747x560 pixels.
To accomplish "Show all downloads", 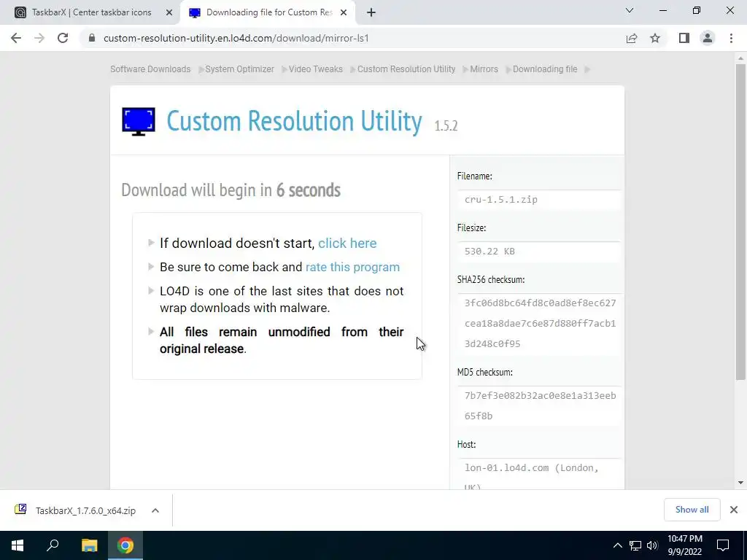I will [x=692, y=510].
